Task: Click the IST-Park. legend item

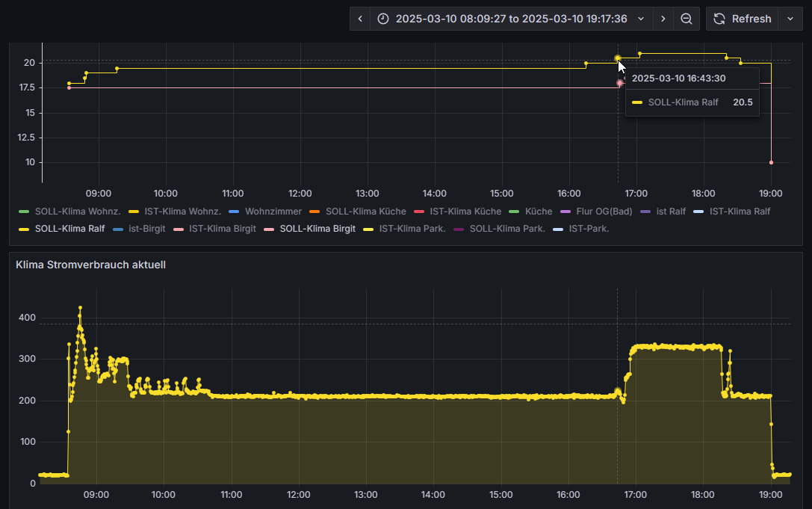Action: click(x=589, y=229)
